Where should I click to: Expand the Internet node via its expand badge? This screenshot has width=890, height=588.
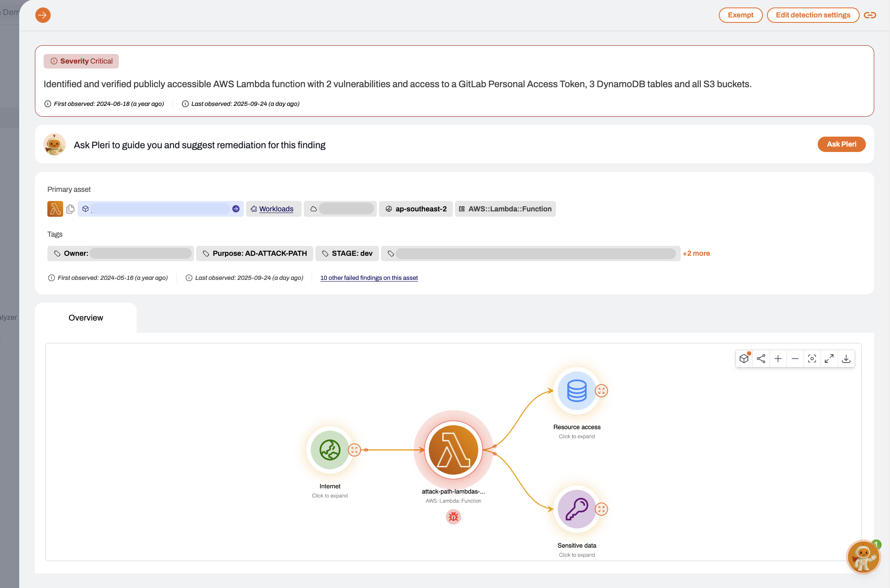pos(354,450)
